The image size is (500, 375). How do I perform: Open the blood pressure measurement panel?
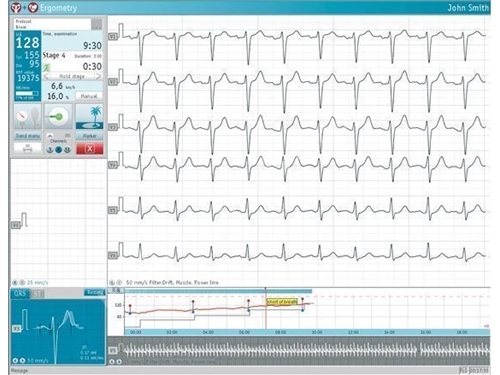(x=28, y=116)
